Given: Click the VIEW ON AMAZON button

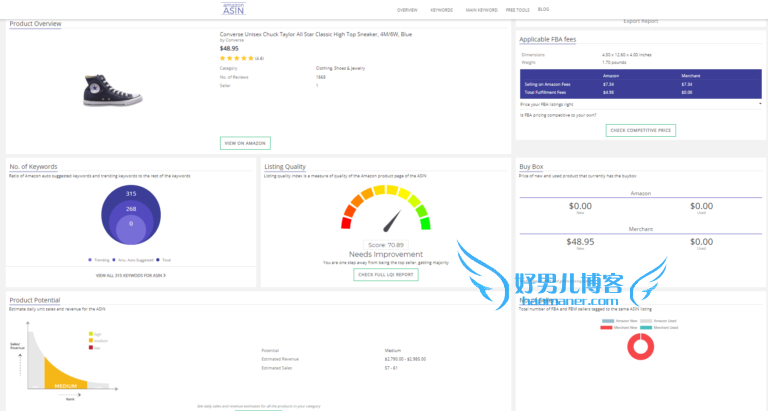Looking at the screenshot, I should point(245,143).
